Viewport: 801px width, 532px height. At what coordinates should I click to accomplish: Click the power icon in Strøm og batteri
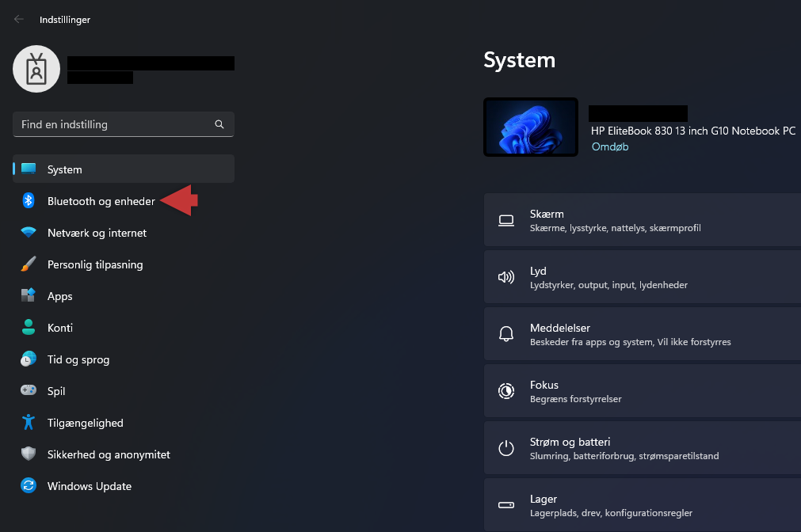[x=506, y=448]
